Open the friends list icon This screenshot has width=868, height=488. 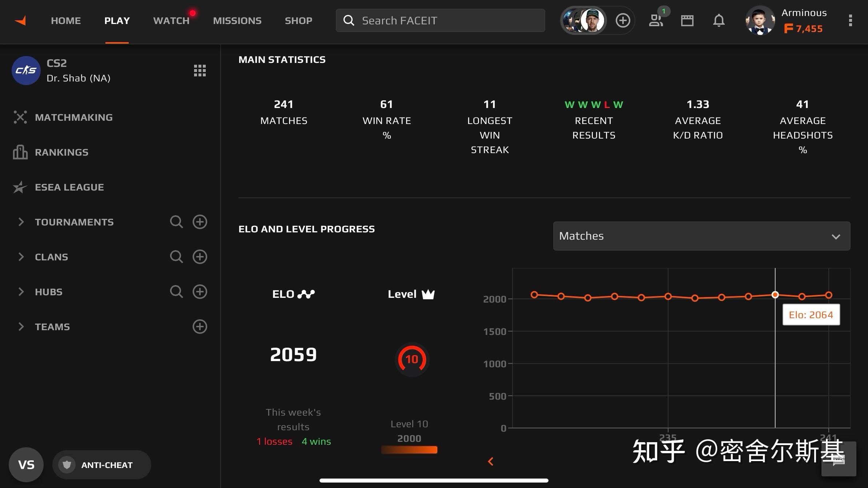655,21
